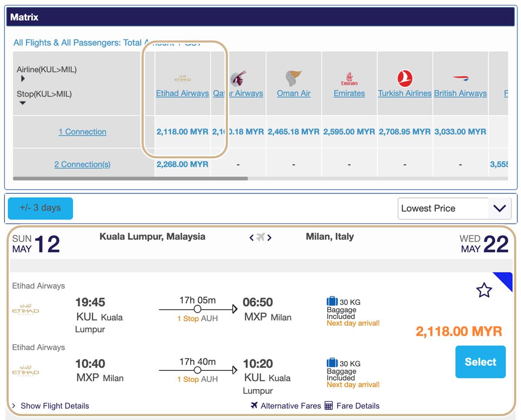Click the Kuala Lumpur, Malaysia heading
The image size is (521, 420).
[152, 237]
